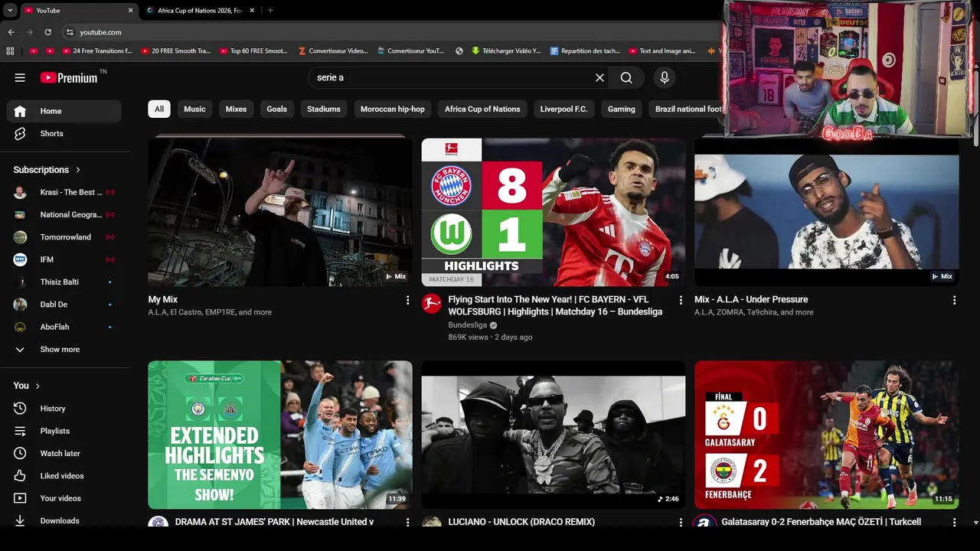Open a new browser tab
The width and height of the screenshot is (980, 551).
(x=270, y=11)
